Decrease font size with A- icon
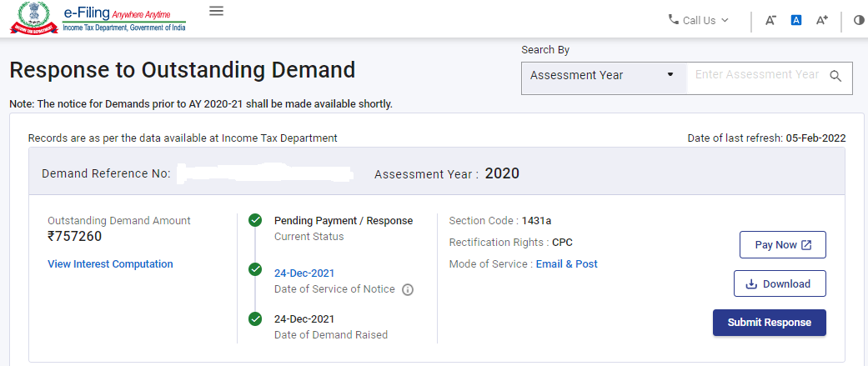 coord(770,21)
